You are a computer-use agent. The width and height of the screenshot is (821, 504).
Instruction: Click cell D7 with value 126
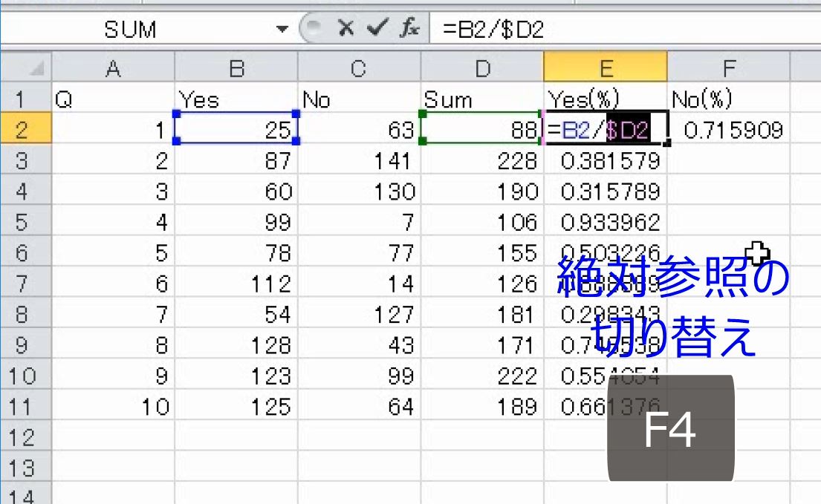(x=482, y=282)
